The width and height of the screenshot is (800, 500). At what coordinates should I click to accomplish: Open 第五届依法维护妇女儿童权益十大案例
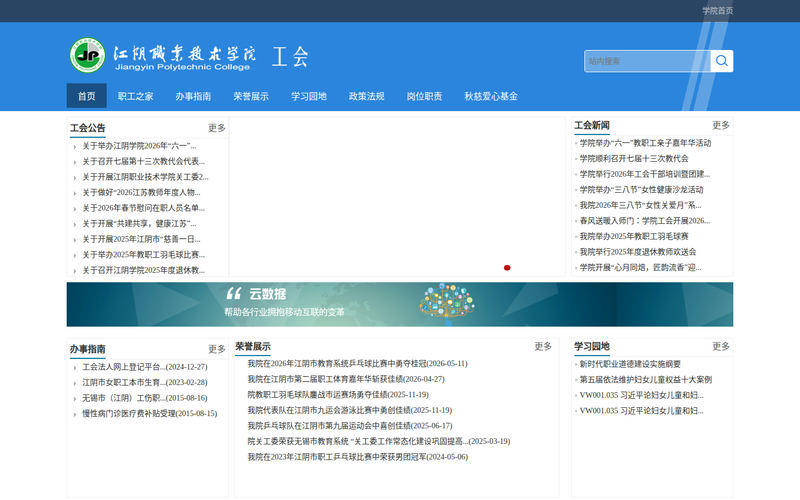(x=645, y=380)
